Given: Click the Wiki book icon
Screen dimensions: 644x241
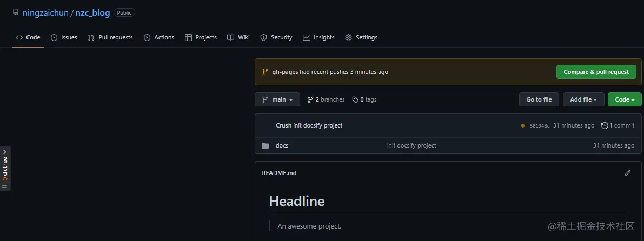Looking at the screenshot, I should pos(231,37).
